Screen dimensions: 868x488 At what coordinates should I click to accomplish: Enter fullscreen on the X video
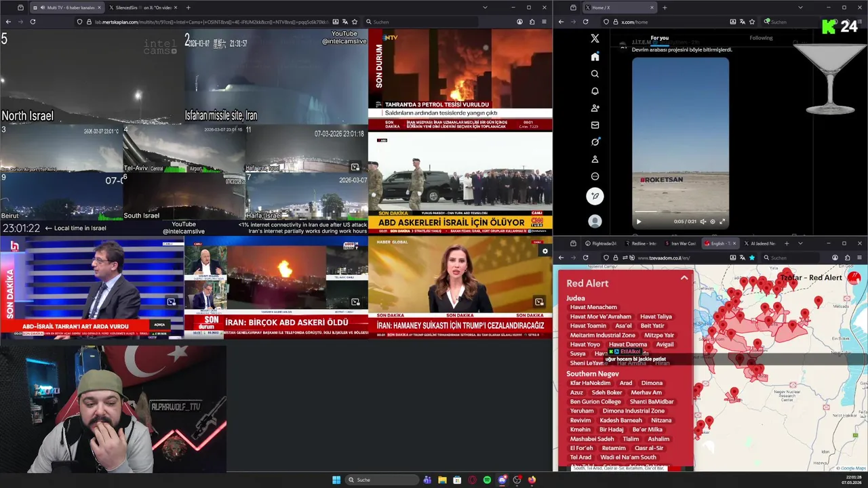(x=722, y=222)
